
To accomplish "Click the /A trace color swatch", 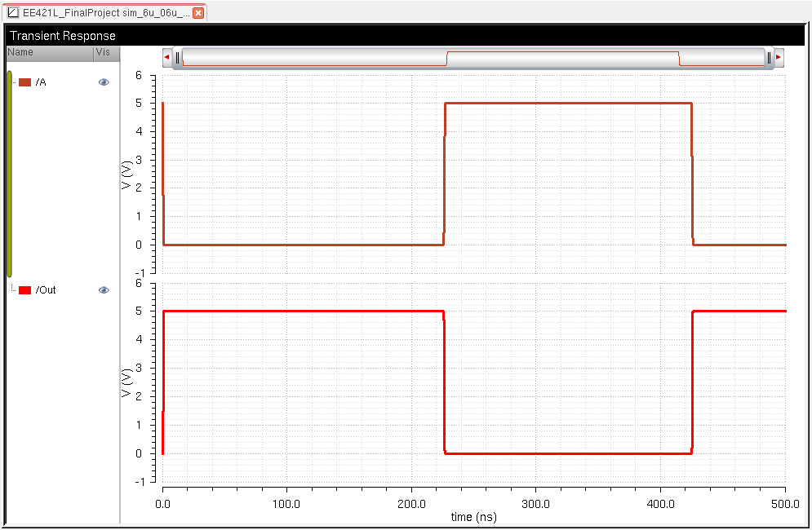I will pyautogui.click(x=25, y=82).
